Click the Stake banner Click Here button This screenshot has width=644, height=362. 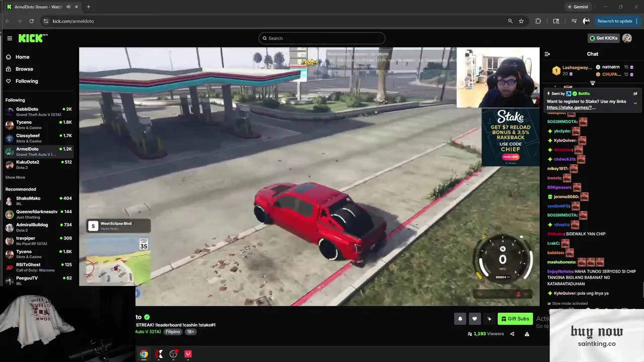point(510,157)
